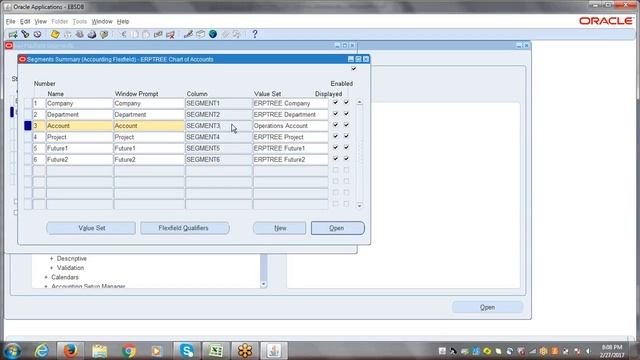Viewport: 640px width, 360px height.
Task: Open the Java application taskbar icon
Action: [x=273, y=351]
